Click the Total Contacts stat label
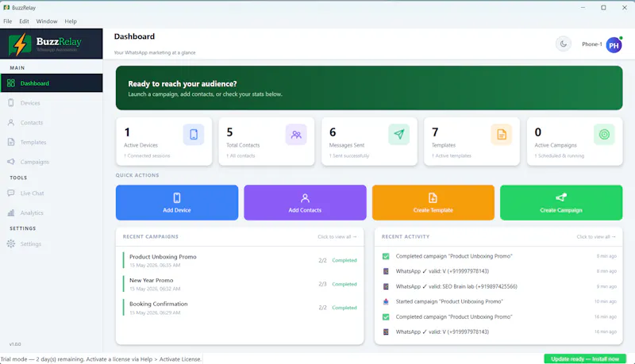The height and width of the screenshot is (364, 635). 243,145
